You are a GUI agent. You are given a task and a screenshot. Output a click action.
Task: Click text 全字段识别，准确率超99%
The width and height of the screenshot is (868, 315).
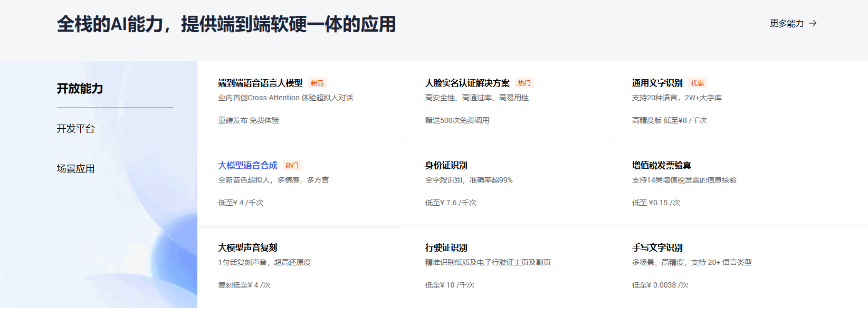tap(469, 180)
